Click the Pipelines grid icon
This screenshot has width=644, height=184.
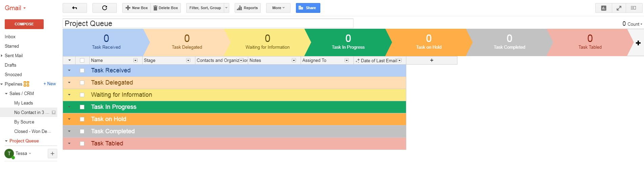pyautogui.click(x=26, y=84)
